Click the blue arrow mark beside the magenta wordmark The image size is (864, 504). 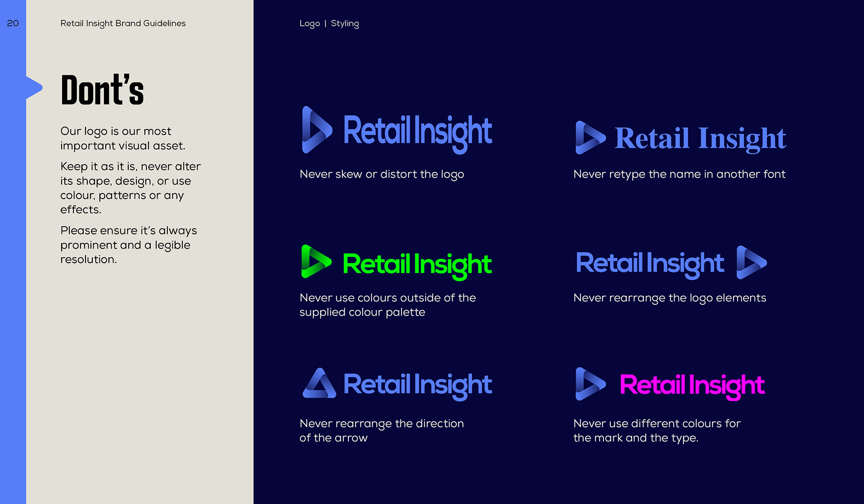click(x=589, y=384)
